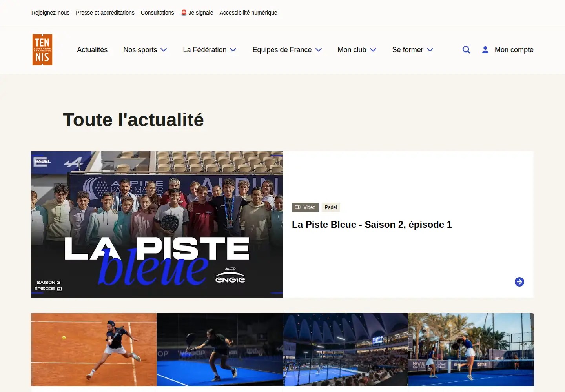
Task: Expand the Equipes de France chevron
Action: pyautogui.click(x=319, y=50)
